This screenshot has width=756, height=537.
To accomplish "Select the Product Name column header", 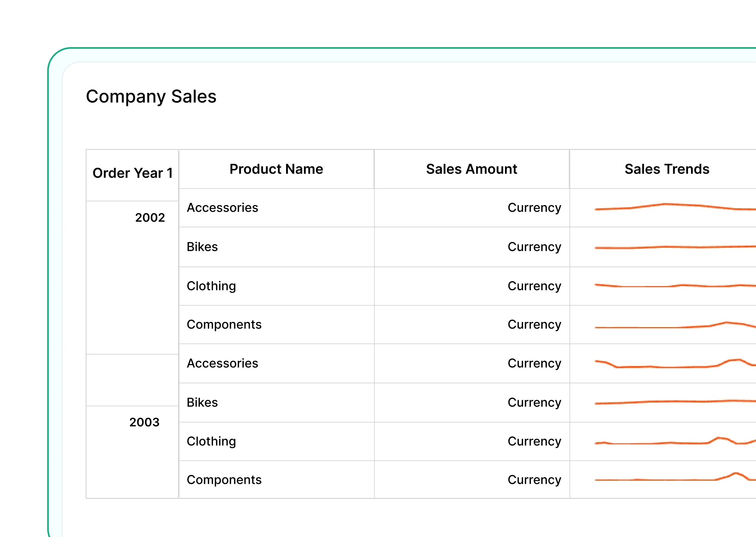I will point(276,169).
